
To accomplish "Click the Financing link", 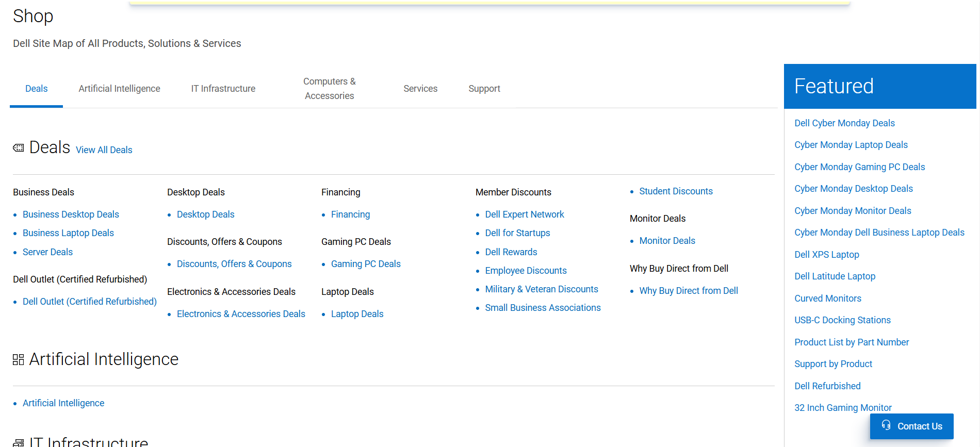I will click(x=350, y=214).
